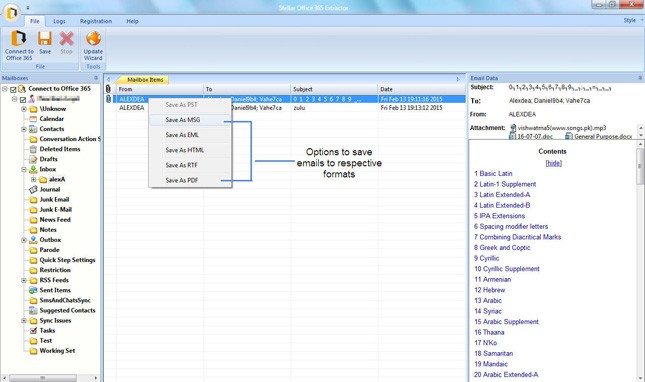Viewport: 645px width, 382px height.
Task: Toggle the Connect to Office 365 checkbox
Action: 13,89
